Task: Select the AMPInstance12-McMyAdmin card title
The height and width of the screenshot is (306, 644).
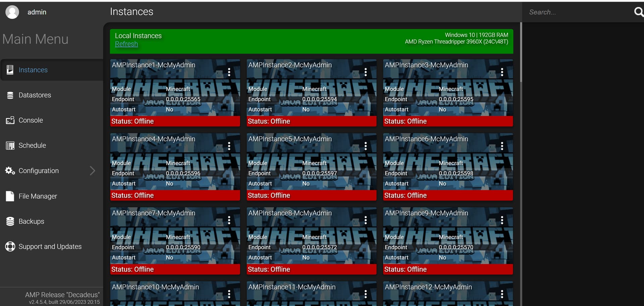Action: [x=428, y=287]
